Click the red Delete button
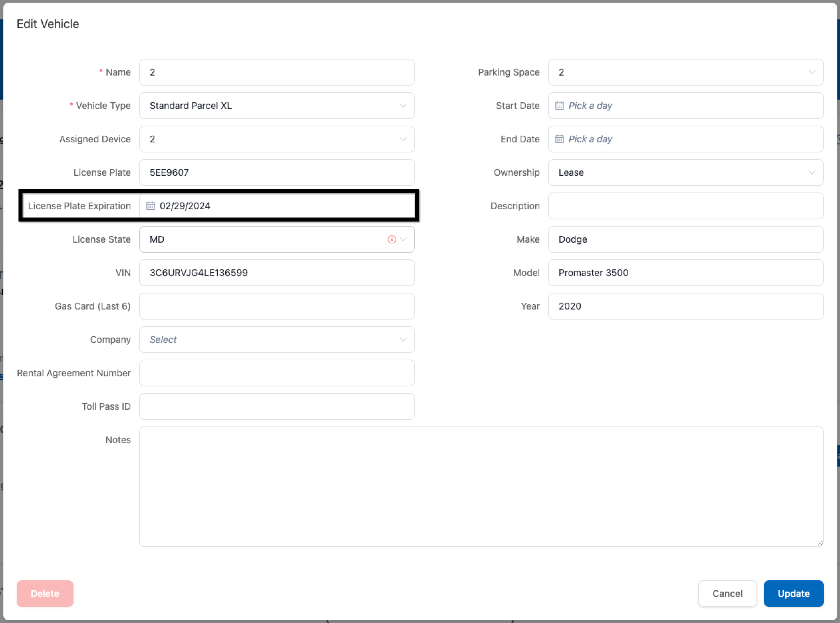This screenshot has height=623, width=840. [x=45, y=594]
